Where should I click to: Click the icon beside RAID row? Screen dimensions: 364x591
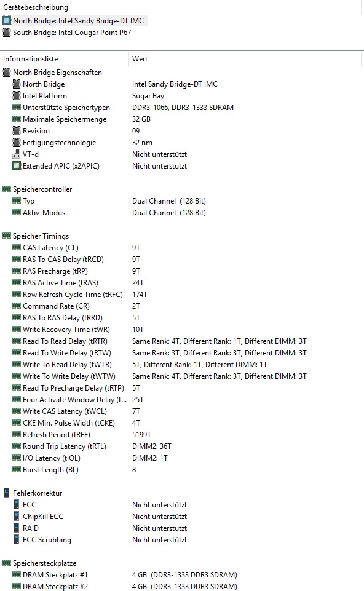click(x=16, y=528)
